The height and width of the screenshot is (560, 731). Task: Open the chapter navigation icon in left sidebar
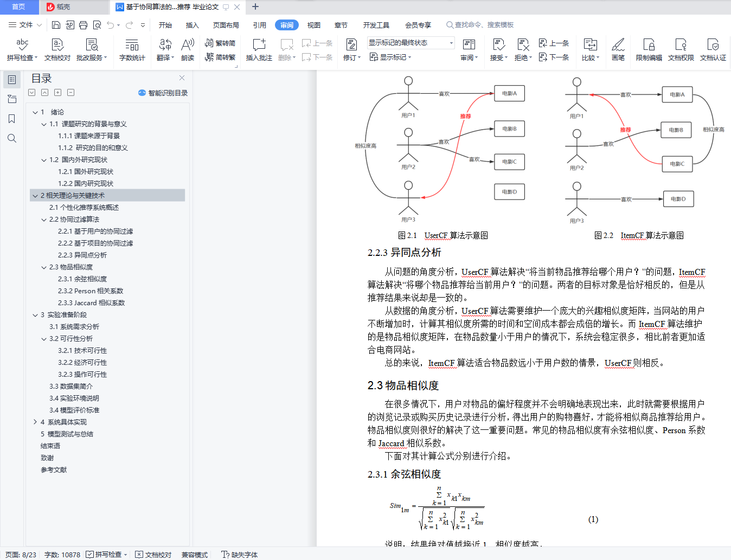[x=12, y=99]
